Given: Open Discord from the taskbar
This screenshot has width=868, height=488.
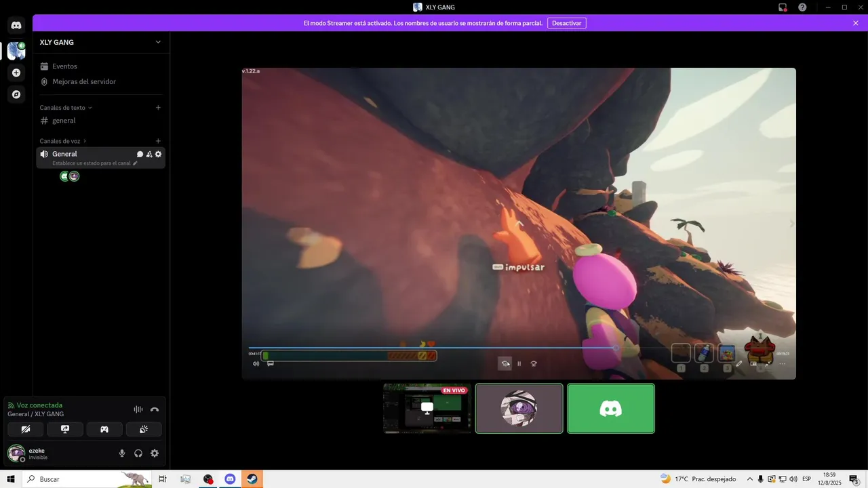Looking at the screenshot, I should coord(230,479).
